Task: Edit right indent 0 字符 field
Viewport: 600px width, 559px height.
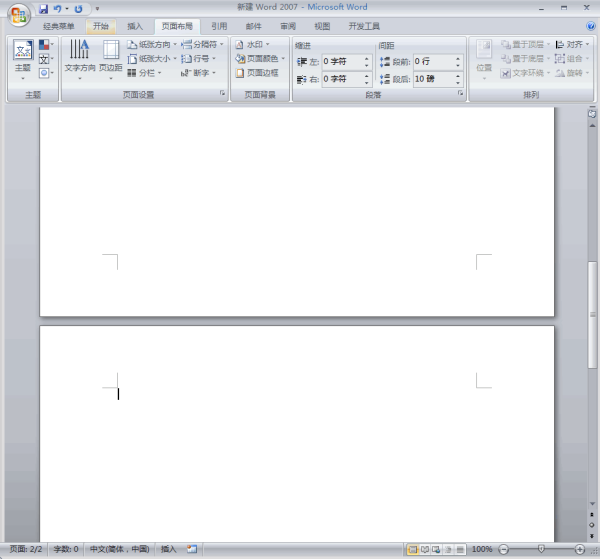Action: tap(342, 79)
